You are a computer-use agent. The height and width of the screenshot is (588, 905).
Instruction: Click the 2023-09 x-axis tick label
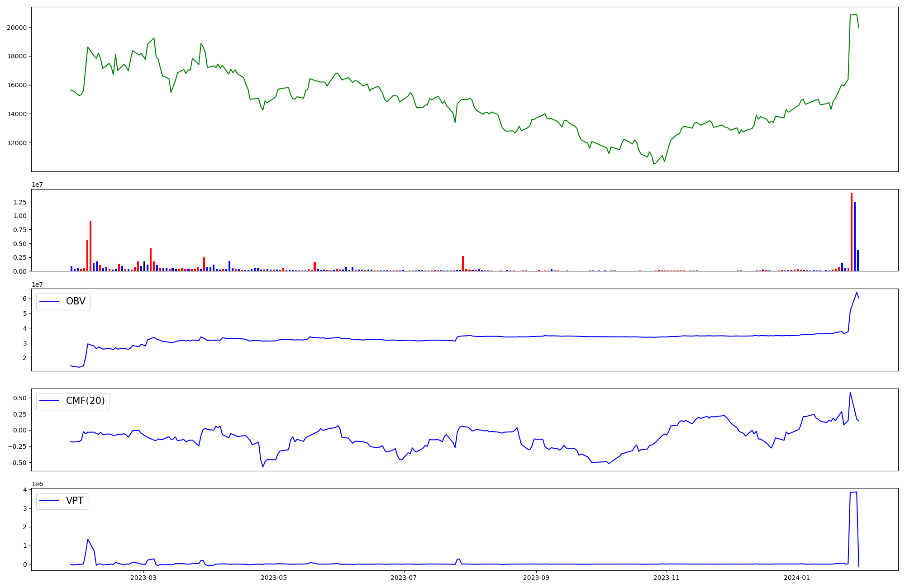pyautogui.click(x=536, y=578)
